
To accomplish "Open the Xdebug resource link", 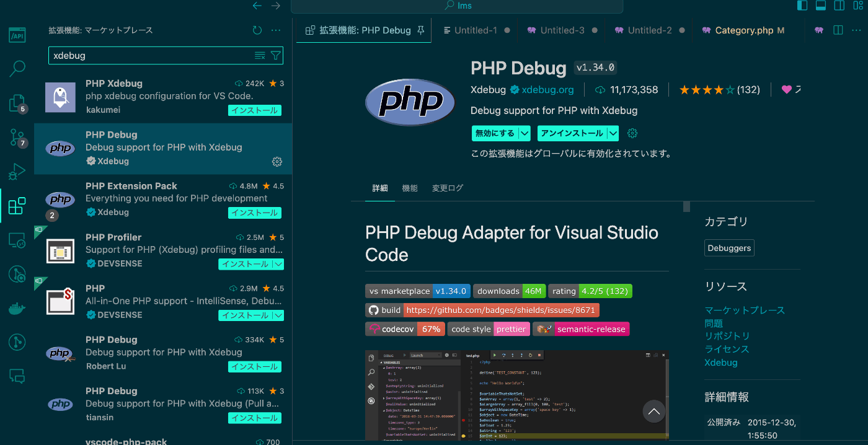I will (721, 363).
